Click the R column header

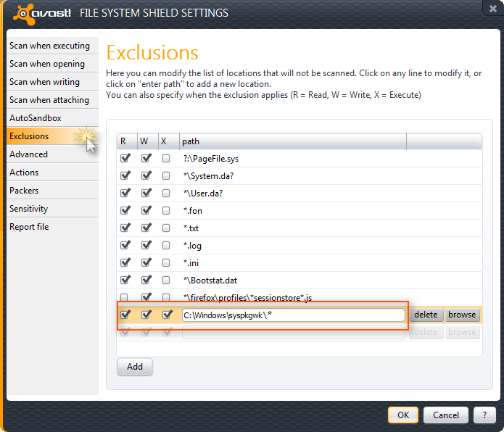click(x=127, y=141)
